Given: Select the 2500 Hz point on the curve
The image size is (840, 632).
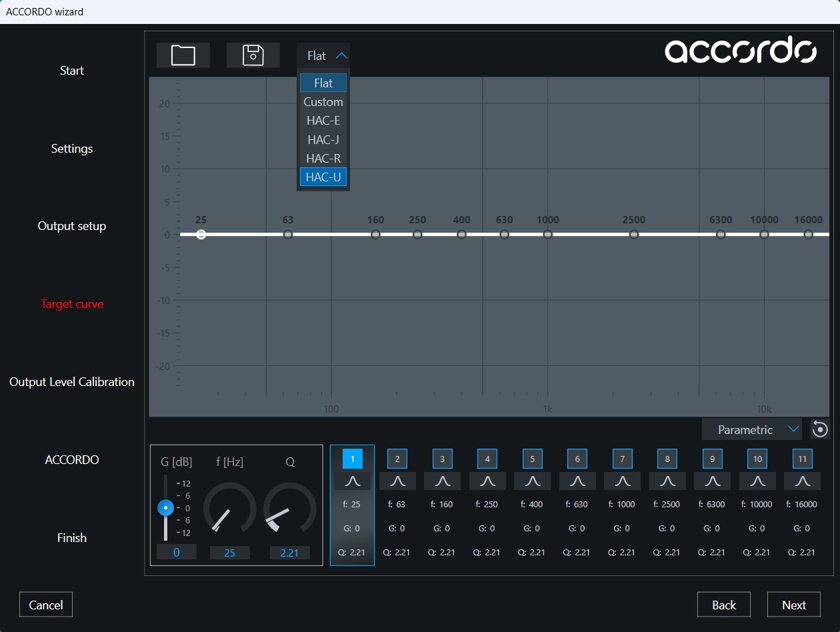Looking at the screenshot, I should (x=634, y=235).
